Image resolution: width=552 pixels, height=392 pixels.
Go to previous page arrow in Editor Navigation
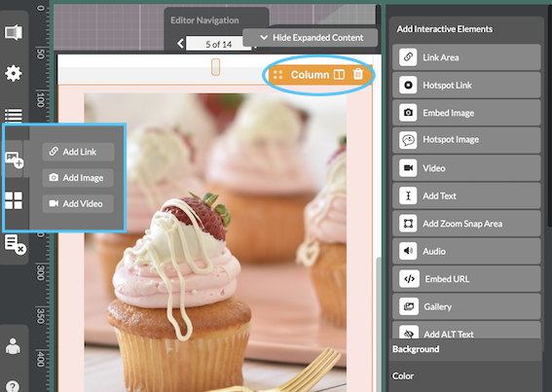pyautogui.click(x=181, y=44)
